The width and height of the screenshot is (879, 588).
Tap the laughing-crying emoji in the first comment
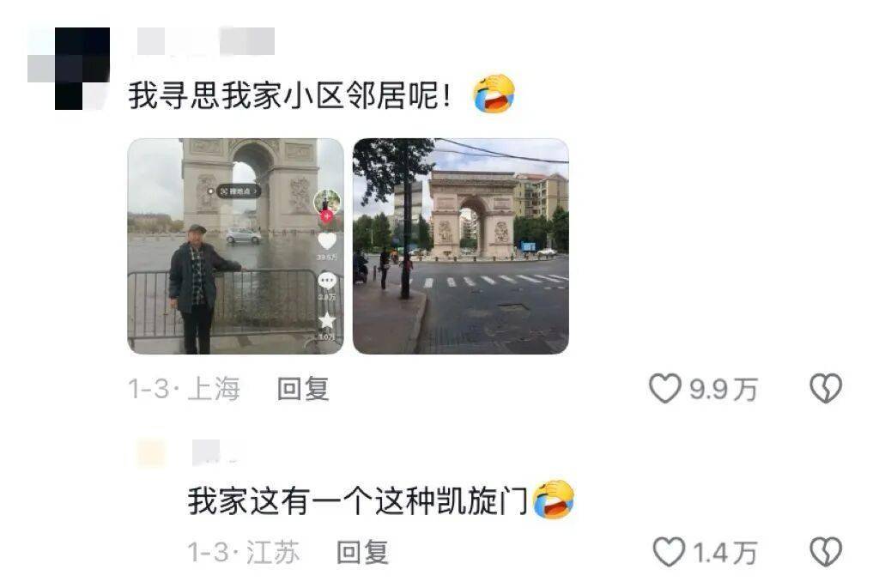(x=494, y=94)
